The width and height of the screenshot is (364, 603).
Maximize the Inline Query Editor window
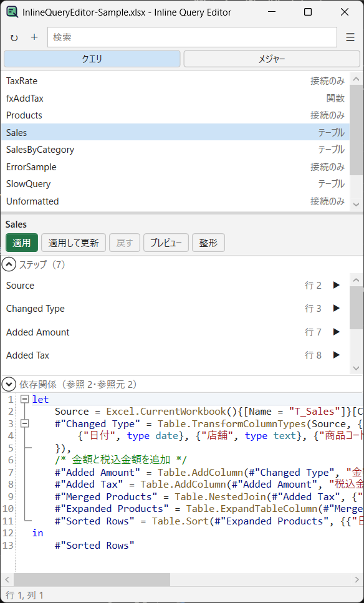pyautogui.click(x=308, y=12)
